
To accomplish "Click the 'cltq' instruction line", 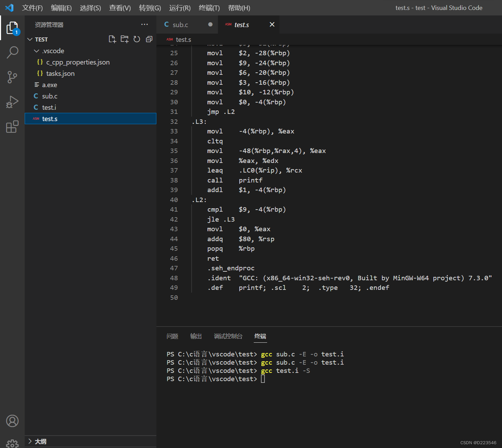I will [x=215, y=141].
